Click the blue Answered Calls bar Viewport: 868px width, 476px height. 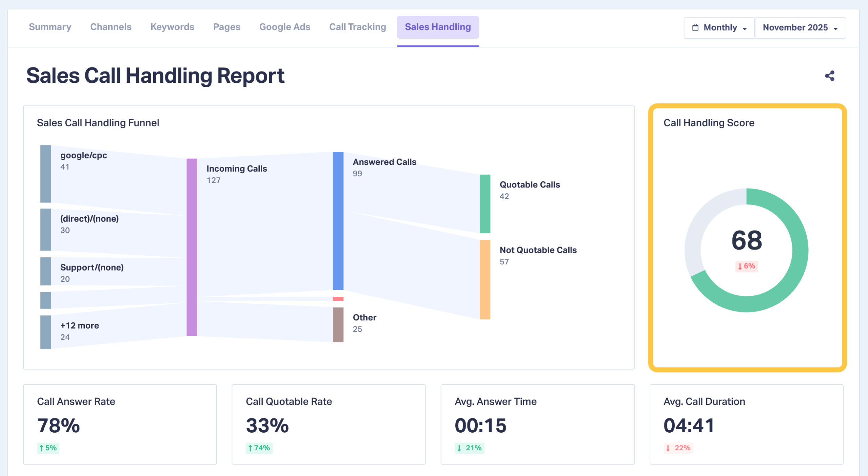pos(338,221)
